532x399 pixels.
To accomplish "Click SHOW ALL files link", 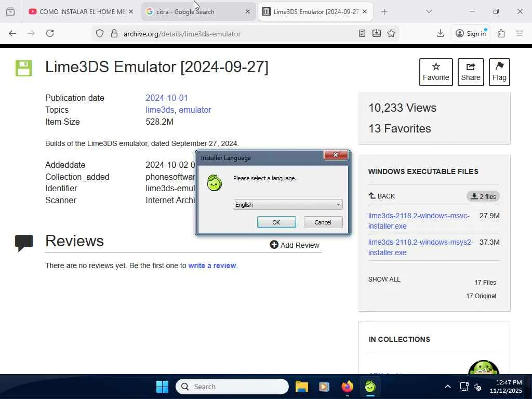I will tap(384, 279).
